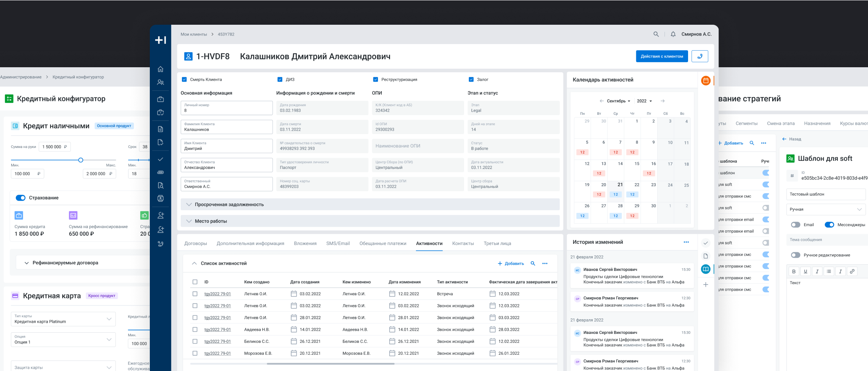The height and width of the screenshot is (371, 868).
Task: Uncheck the Смерть Клиента checkbox
Action: click(184, 80)
